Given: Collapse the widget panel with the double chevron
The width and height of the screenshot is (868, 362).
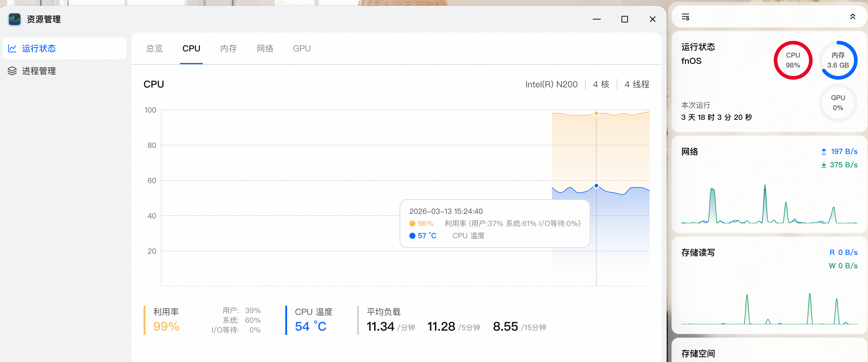Looking at the screenshot, I should point(852,17).
